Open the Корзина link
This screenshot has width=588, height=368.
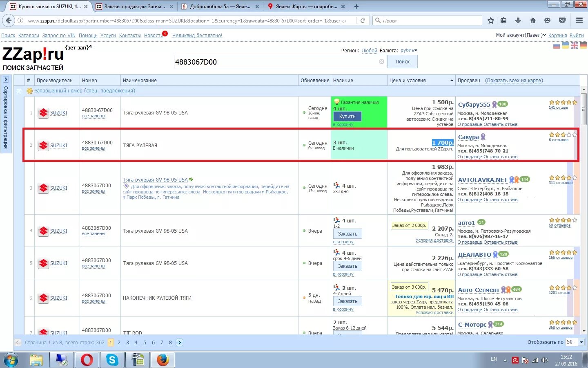[558, 36]
